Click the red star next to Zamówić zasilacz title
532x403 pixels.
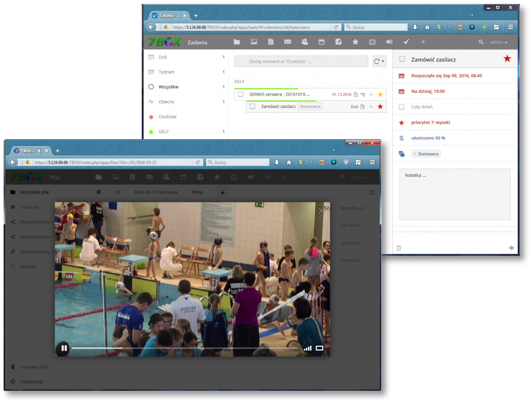click(507, 59)
